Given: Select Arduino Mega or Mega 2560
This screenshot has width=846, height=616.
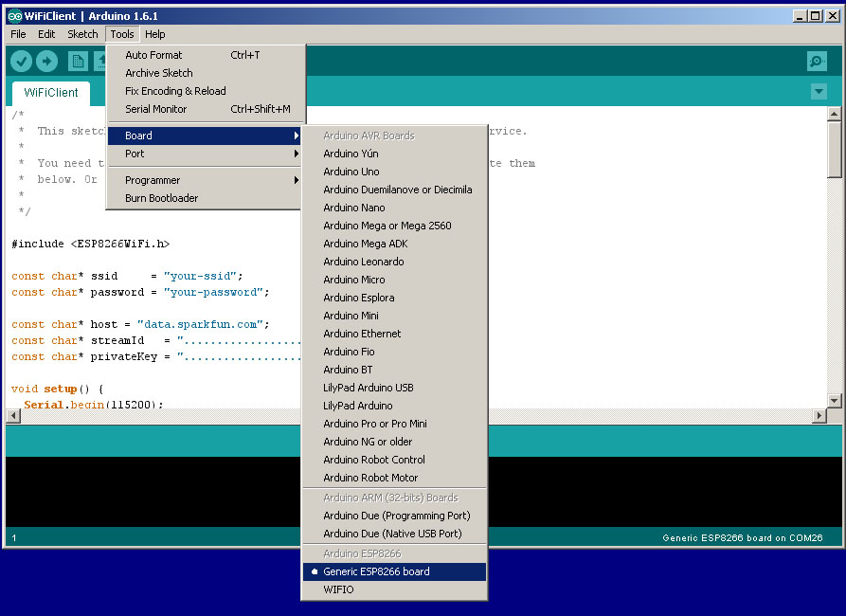Looking at the screenshot, I should (x=394, y=226).
